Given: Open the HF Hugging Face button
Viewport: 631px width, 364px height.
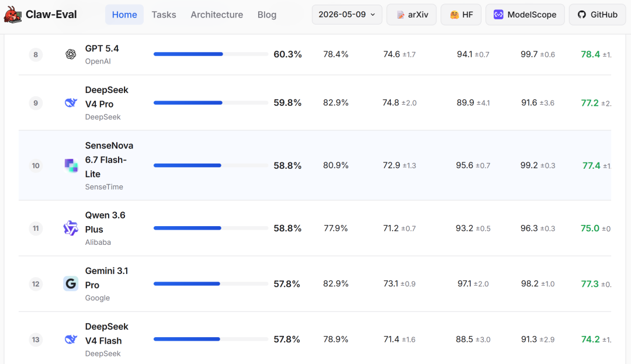Looking at the screenshot, I should 461,15.
